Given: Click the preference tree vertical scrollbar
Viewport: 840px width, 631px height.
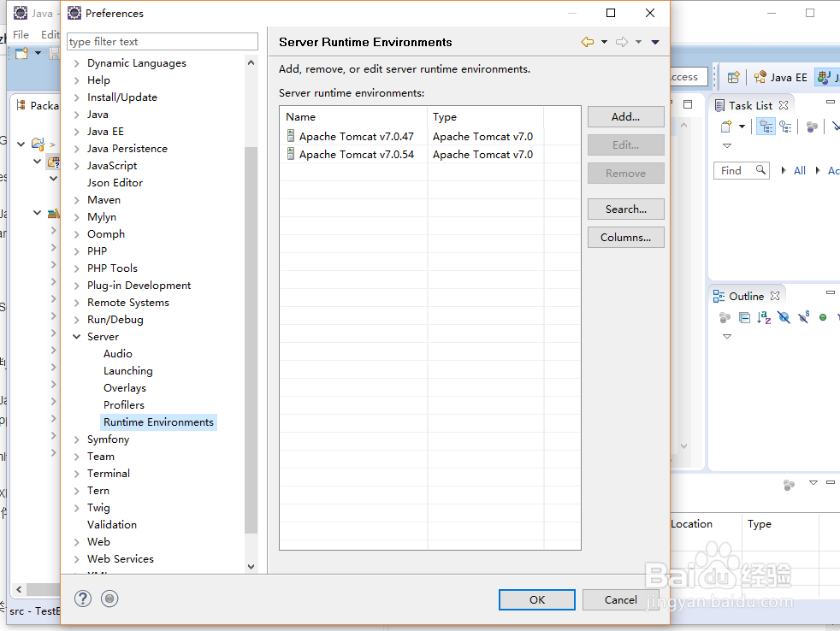Looking at the screenshot, I should [251, 339].
